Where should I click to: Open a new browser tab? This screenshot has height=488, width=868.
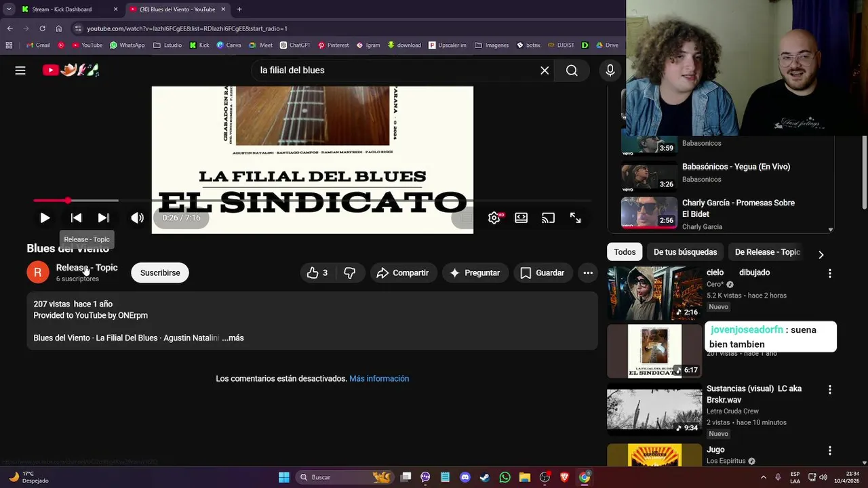click(239, 9)
